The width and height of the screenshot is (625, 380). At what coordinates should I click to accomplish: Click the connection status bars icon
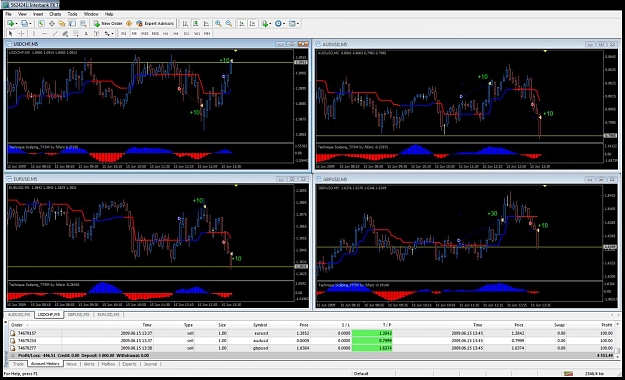568,374
